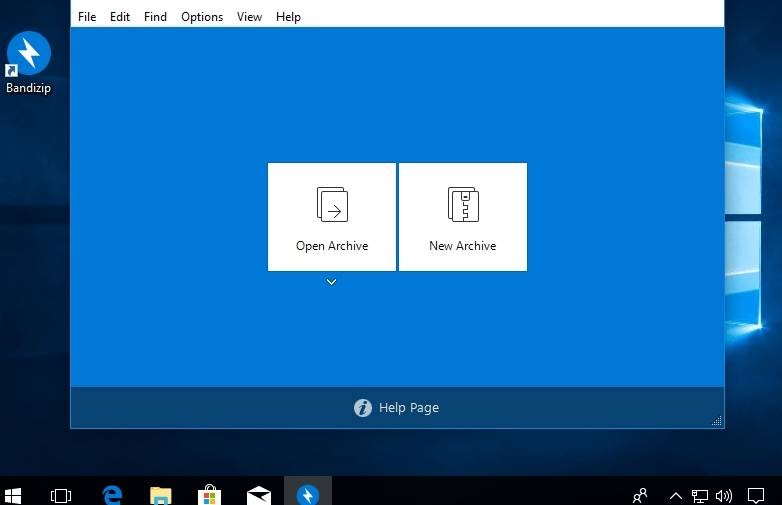The image size is (782, 505).
Task: Open the Edit menu
Action: tap(120, 17)
